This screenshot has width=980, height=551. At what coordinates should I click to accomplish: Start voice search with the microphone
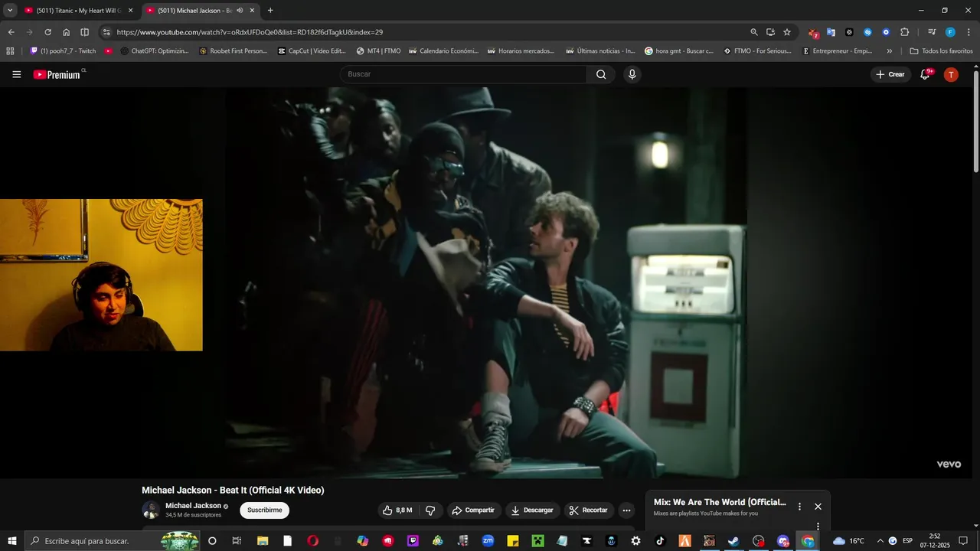(632, 74)
